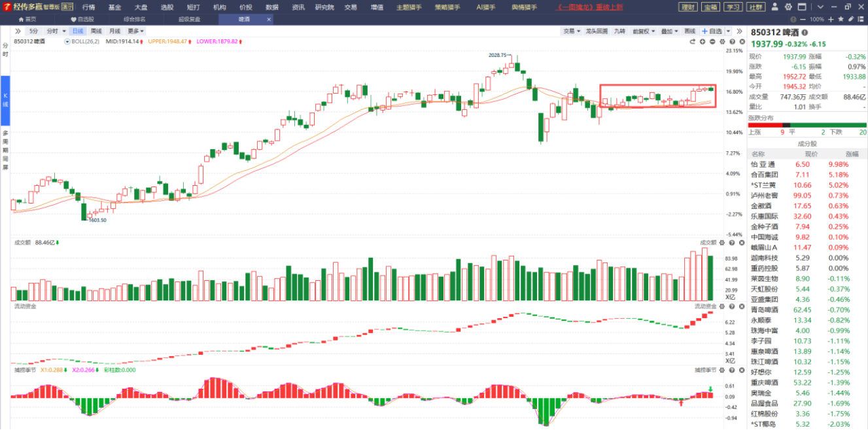Switch to the 综合排名 tab
Screen dimensions: 868x430
coord(134,20)
